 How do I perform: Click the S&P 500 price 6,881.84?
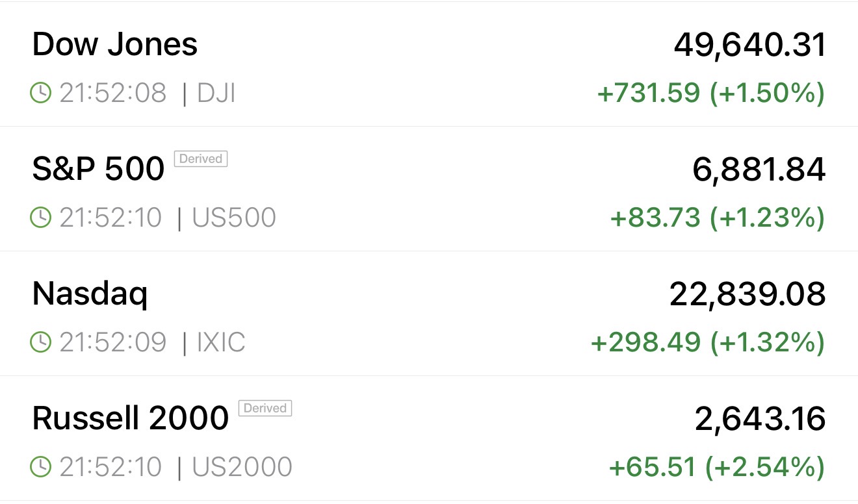759,170
